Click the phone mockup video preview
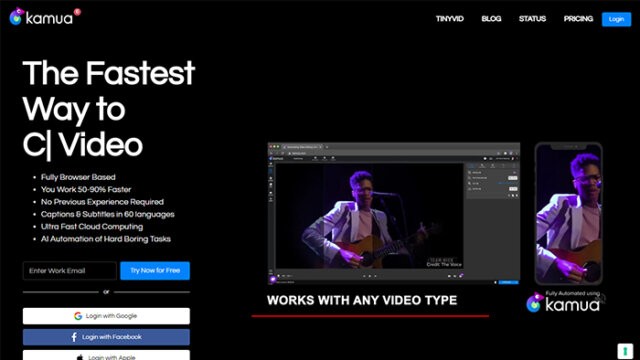The width and height of the screenshot is (640, 360). coord(569,213)
